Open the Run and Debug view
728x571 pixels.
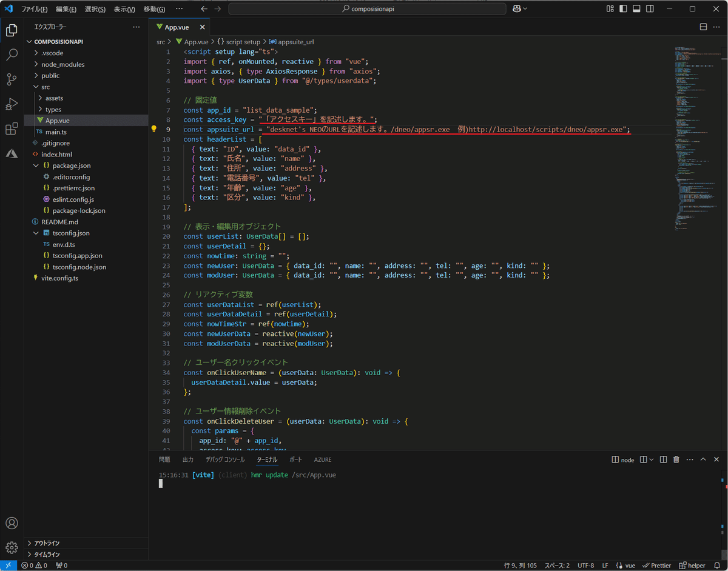[x=11, y=104]
